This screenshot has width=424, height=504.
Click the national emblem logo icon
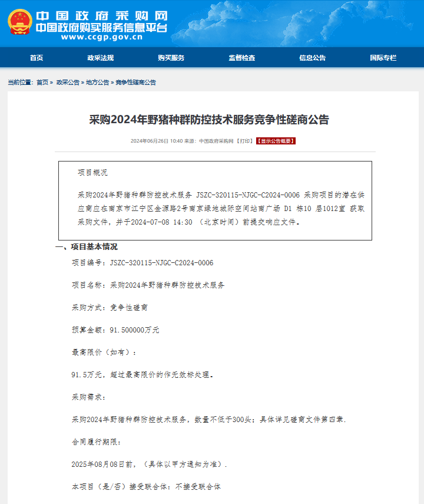click(20, 22)
